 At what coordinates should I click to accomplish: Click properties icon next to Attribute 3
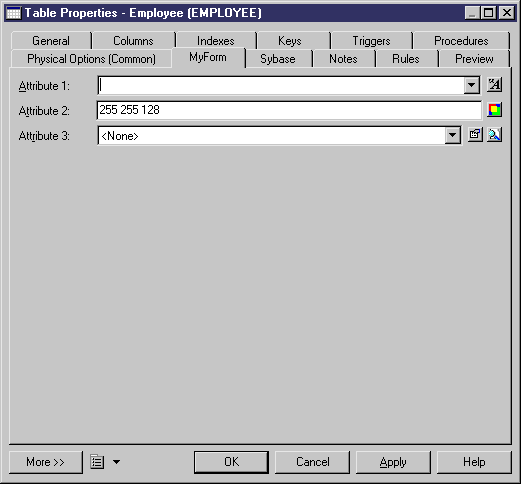pyautogui.click(x=475, y=135)
